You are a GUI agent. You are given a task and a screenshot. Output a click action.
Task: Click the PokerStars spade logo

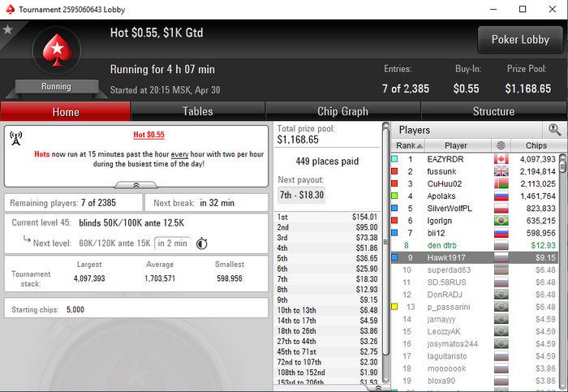click(57, 50)
